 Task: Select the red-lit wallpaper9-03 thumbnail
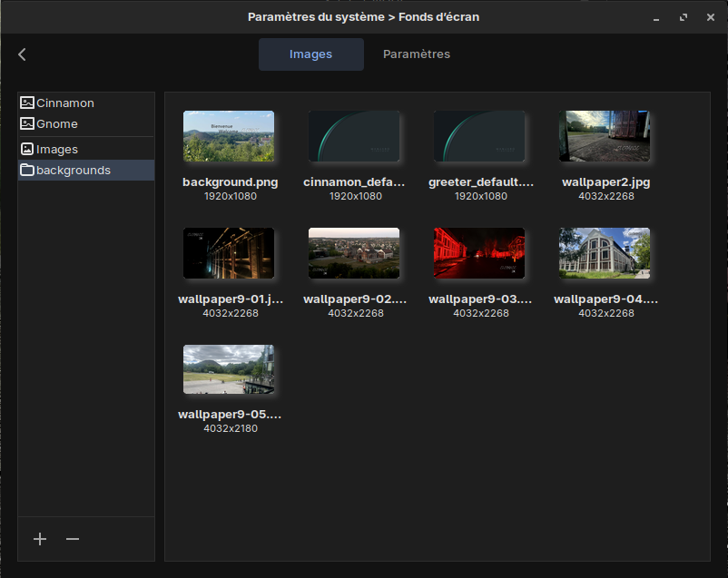click(x=479, y=253)
